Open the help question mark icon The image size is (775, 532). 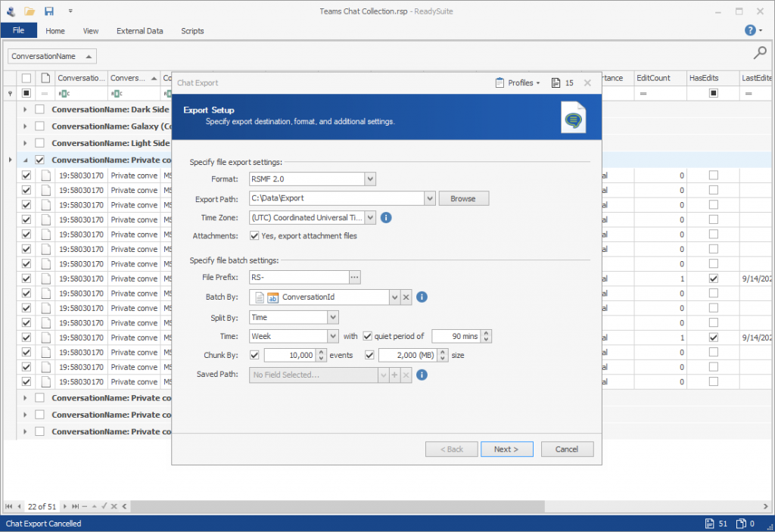tap(750, 30)
